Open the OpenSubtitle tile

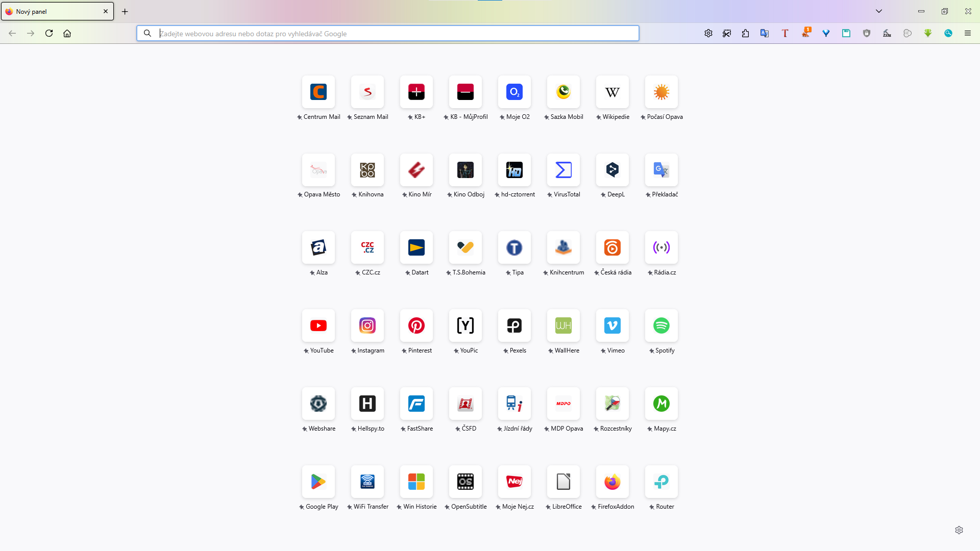pos(465,482)
